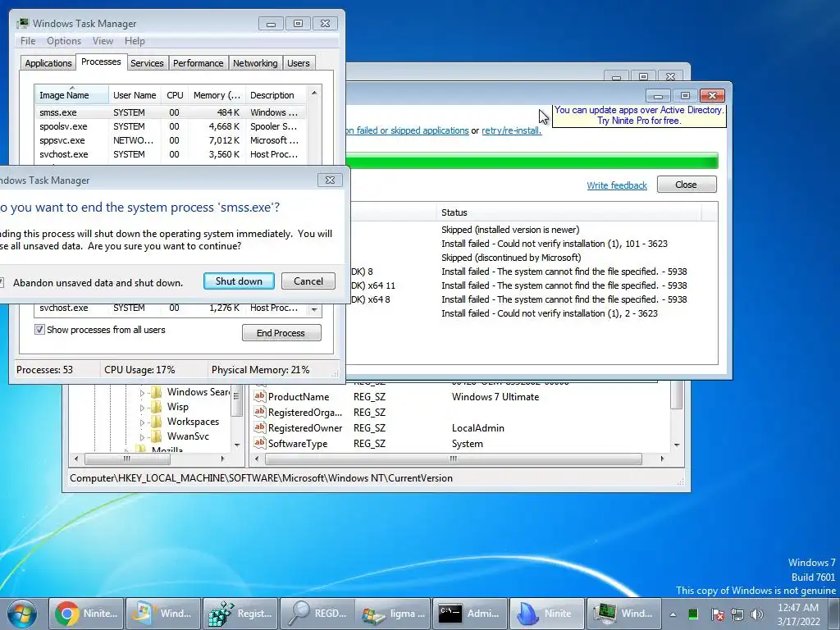Open the REGD search taskbar item

point(317,614)
